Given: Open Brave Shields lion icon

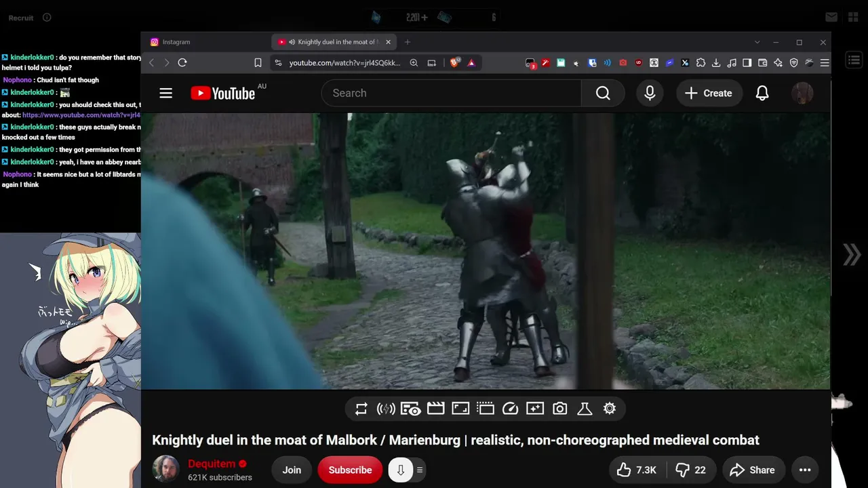Looking at the screenshot, I should [455, 63].
